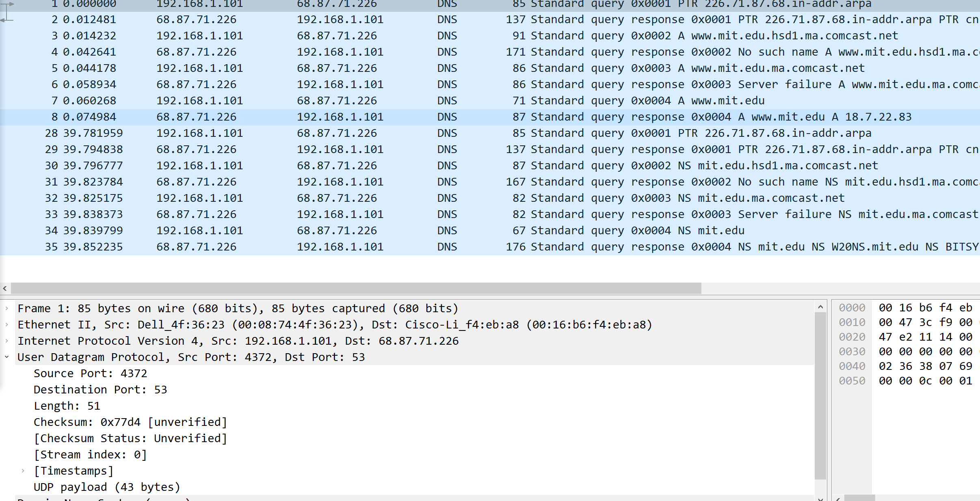Expand the Internet Protocol Version 4 row

point(6,341)
